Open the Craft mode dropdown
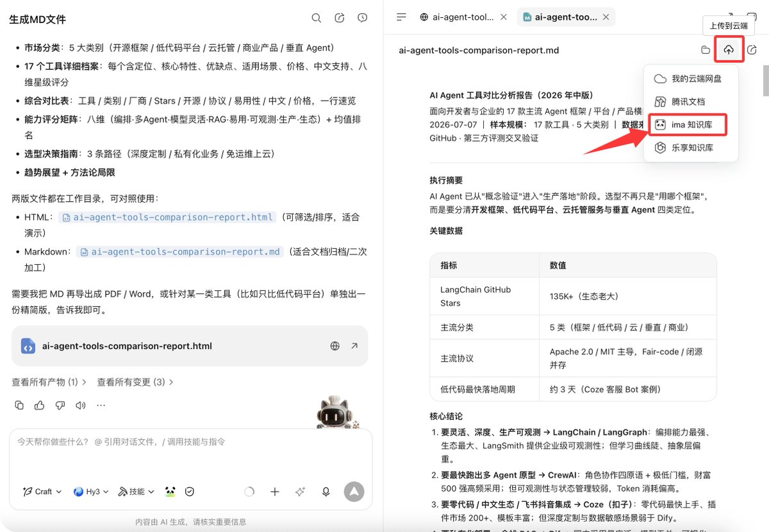769x532 pixels. coord(42,492)
